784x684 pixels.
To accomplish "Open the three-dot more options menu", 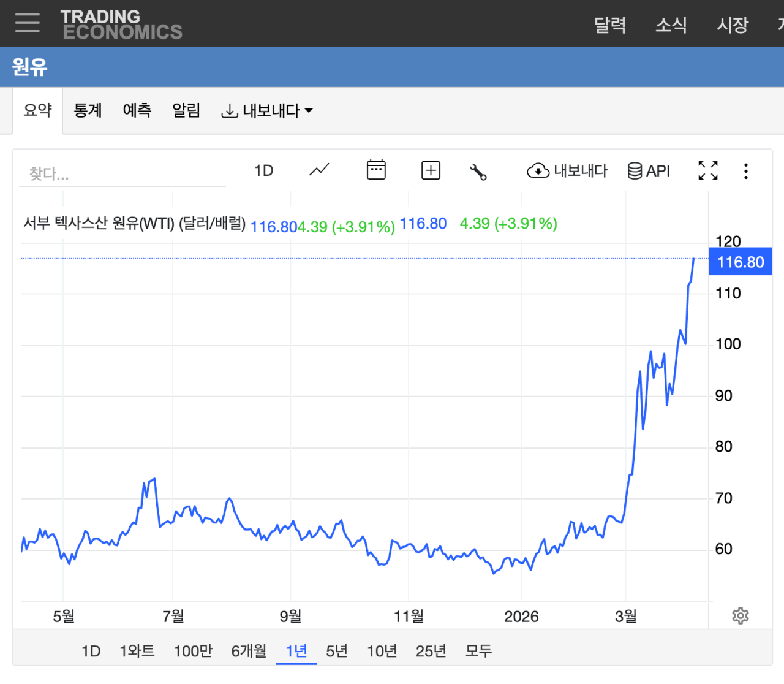I will pos(745,171).
